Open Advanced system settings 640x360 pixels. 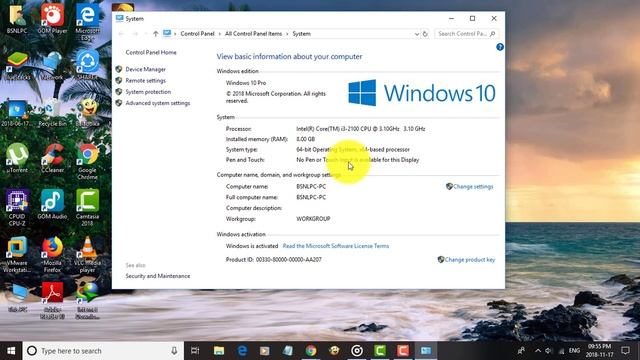[x=158, y=103]
